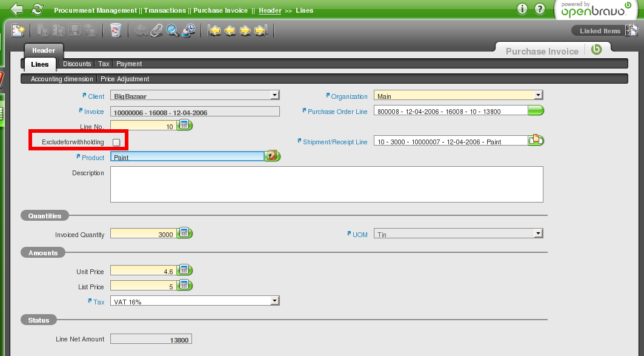The image size is (644, 356).
Task: Toggle the Excludeforwithholding checkbox
Action: [x=116, y=142]
